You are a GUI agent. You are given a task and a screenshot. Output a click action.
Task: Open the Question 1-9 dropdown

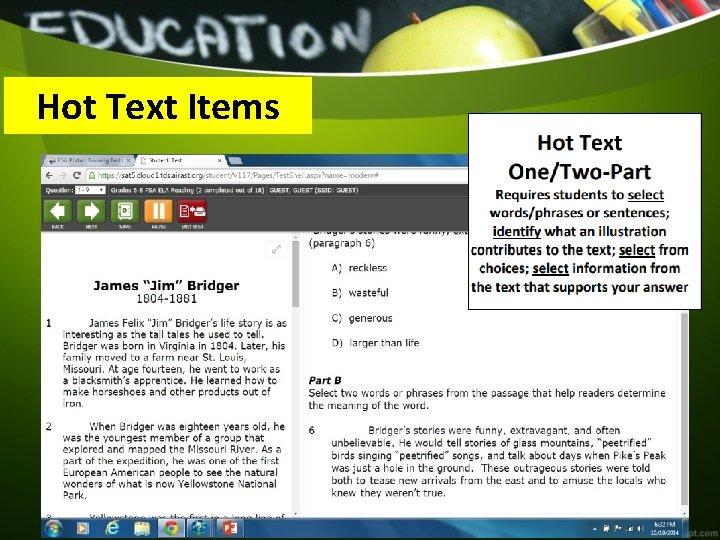(90, 190)
